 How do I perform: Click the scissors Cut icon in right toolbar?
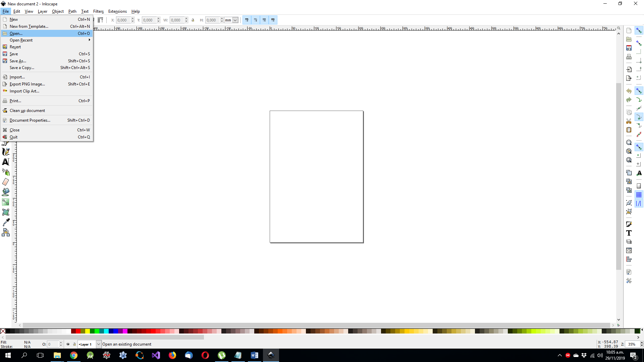pos(629,121)
